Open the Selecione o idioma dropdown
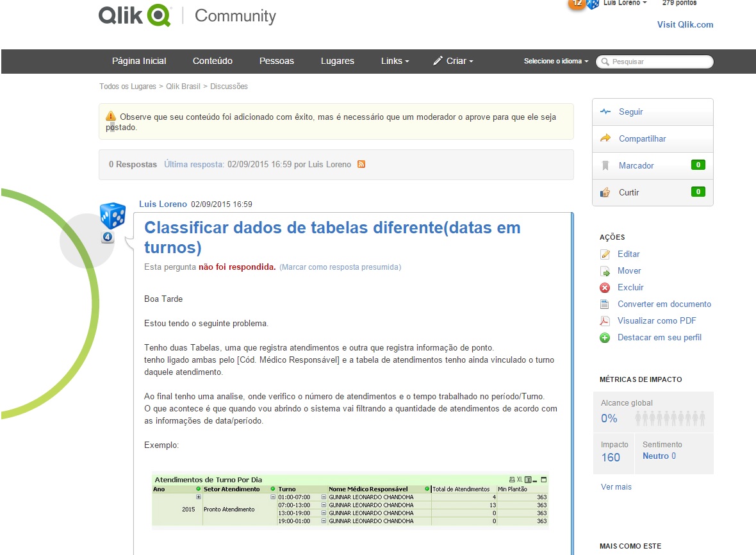This screenshot has height=555, width=756. [x=556, y=62]
